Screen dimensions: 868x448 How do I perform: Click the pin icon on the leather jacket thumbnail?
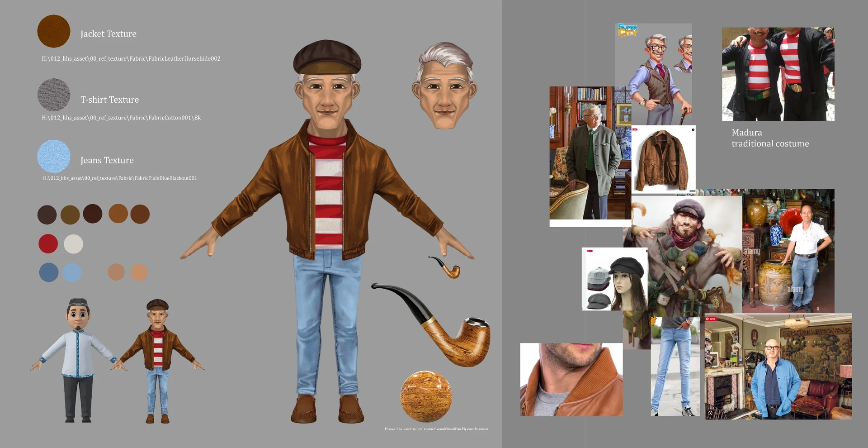coord(635,129)
